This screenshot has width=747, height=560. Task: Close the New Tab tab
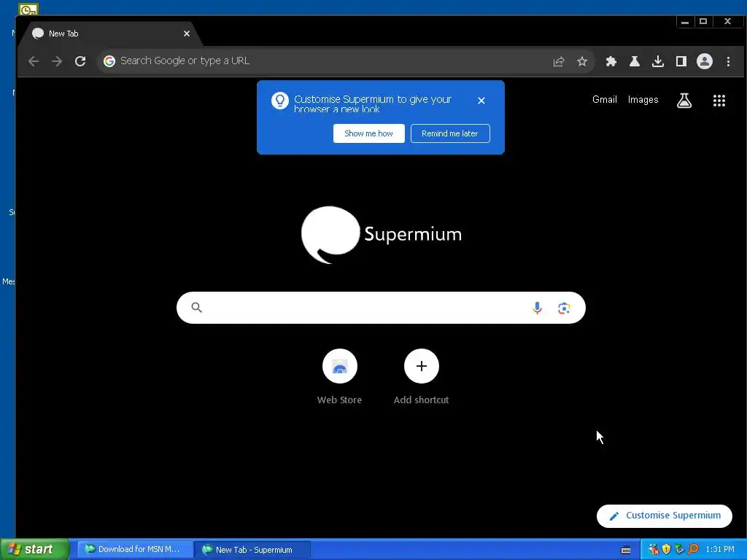tap(186, 34)
